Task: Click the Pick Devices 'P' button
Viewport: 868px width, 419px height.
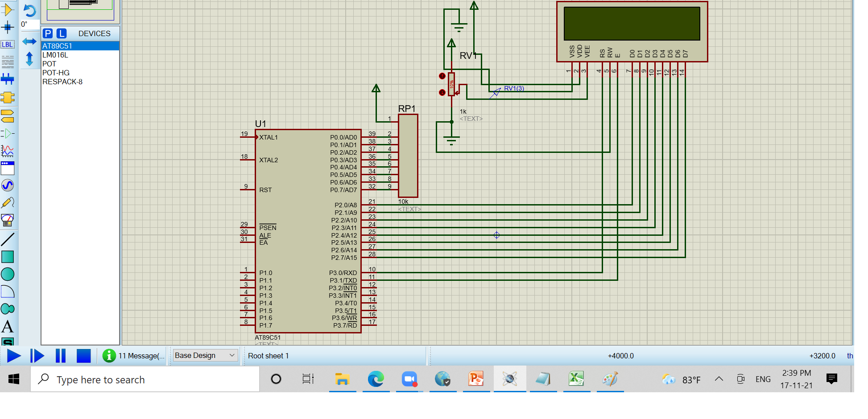Action: (x=48, y=33)
